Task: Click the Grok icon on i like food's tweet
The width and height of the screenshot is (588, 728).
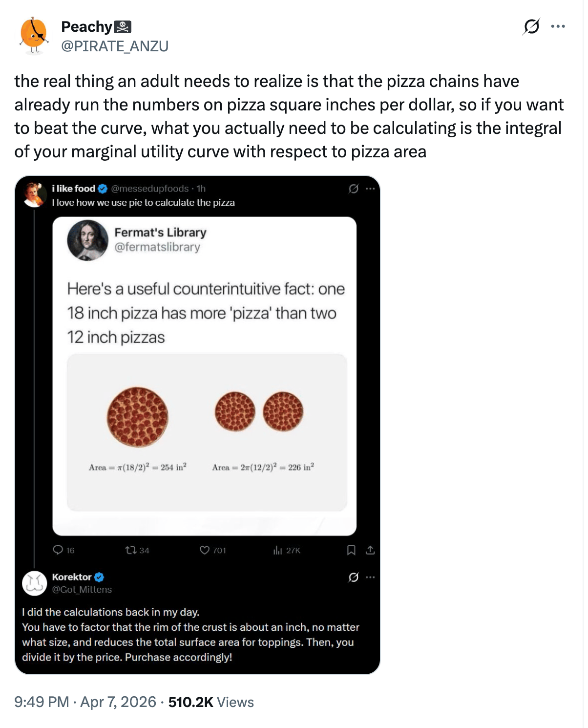Action: coord(354,189)
